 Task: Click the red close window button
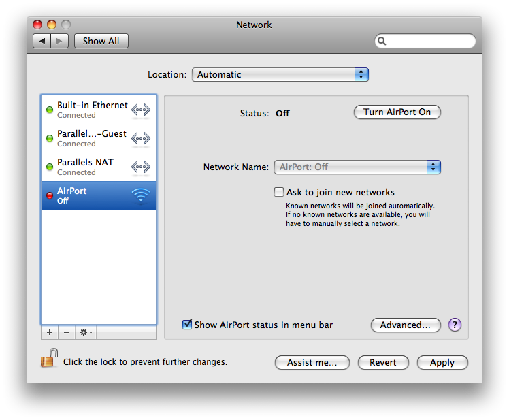37,25
